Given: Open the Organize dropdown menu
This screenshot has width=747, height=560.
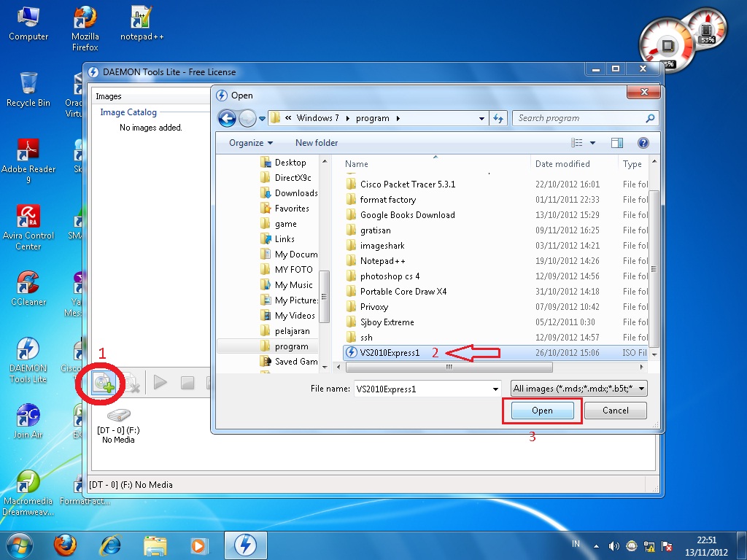Looking at the screenshot, I should [249, 143].
